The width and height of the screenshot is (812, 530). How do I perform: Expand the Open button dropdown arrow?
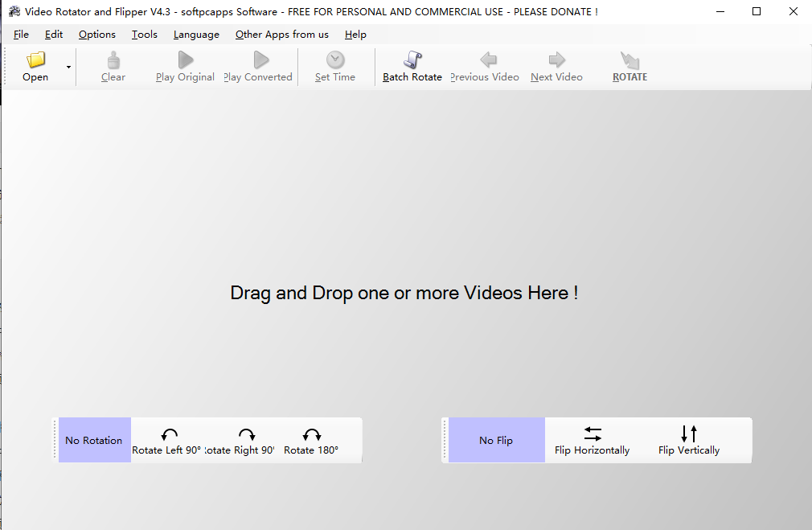click(x=68, y=67)
